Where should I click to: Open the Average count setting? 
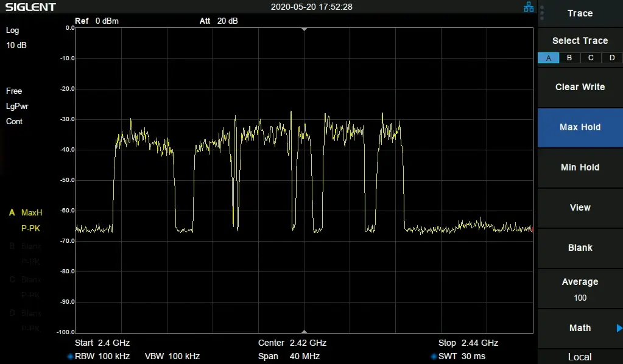pyautogui.click(x=580, y=289)
